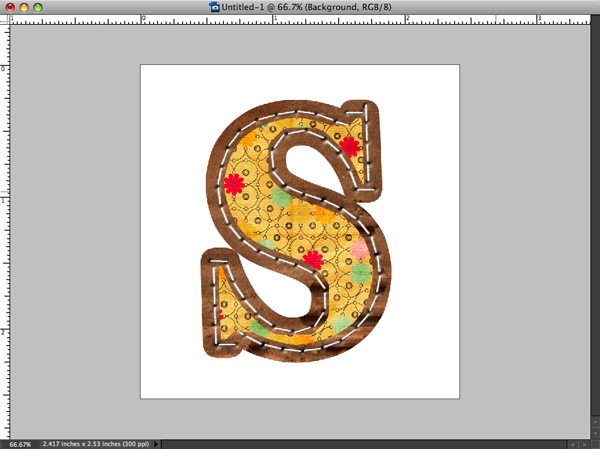Click the horizontal ruler at top
The width and height of the screenshot is (600, 449).
300,18
